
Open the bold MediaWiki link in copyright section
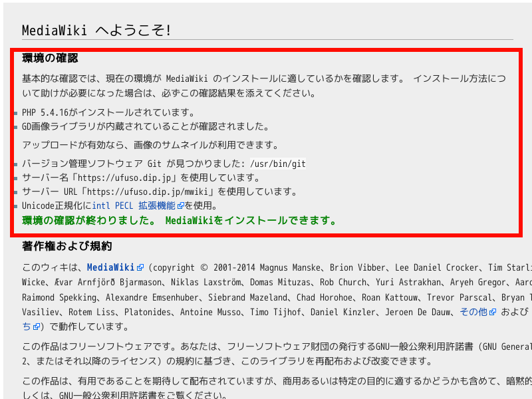click(x=110, y=268)
